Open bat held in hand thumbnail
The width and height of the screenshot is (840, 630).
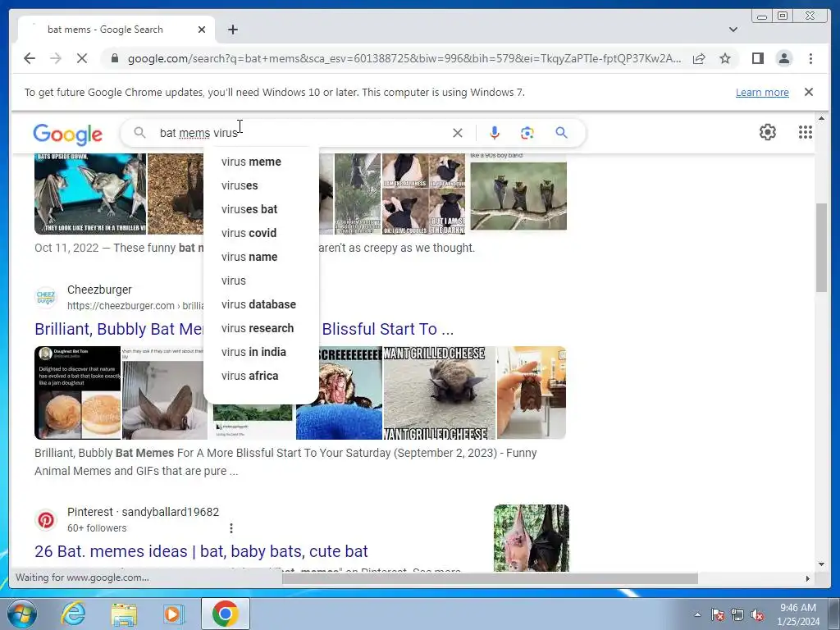532,393
